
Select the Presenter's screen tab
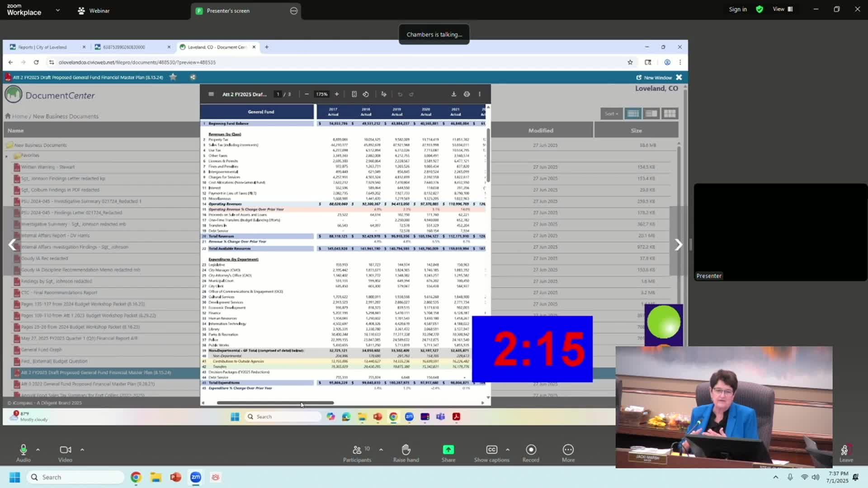coord(228,11)
